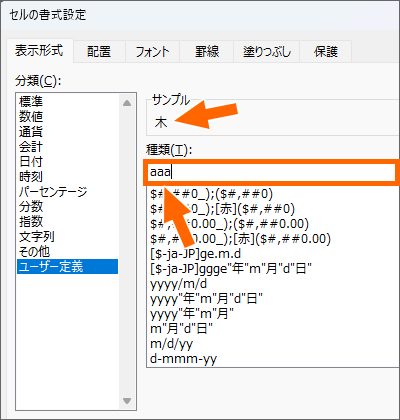Viewport: 400px width, 420px height.
Task: Select format yyyy"年"m"月"
Action: 273,314
